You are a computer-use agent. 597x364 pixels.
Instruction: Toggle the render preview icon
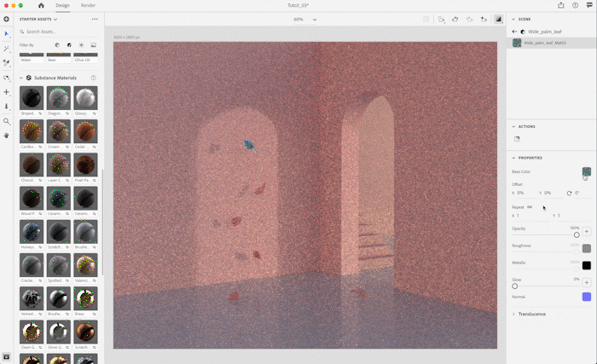499,19
